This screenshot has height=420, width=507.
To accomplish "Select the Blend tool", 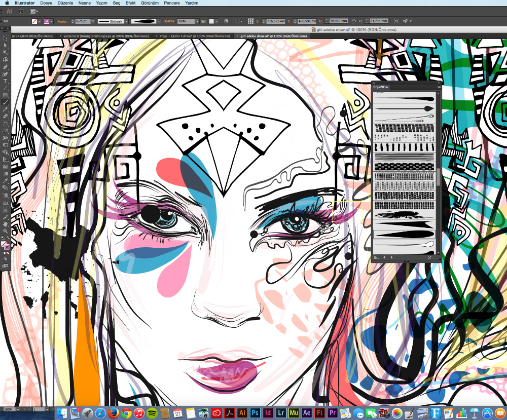I will click(x=5, y=187).
